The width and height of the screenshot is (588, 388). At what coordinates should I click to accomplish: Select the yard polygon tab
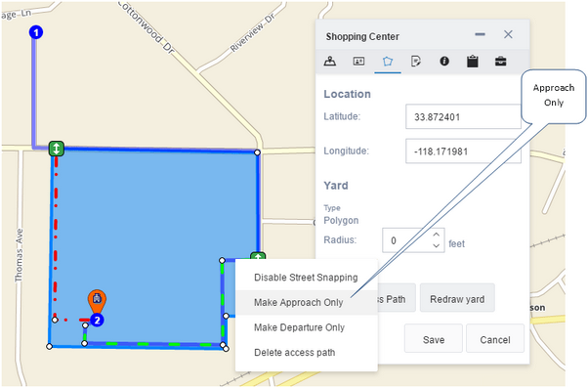pyautogui.click(x=388, y=61)
